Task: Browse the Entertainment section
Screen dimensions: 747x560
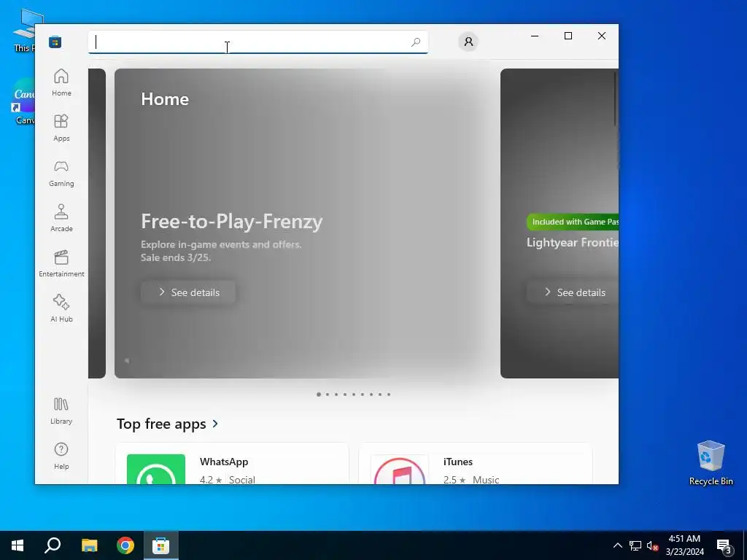Action: [x=61, y=263]
